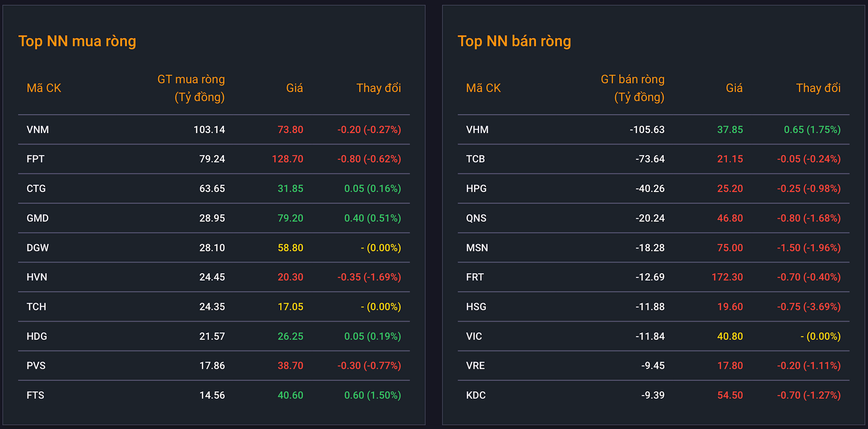Select FTS ticker symbol
Screen dimensions: 868x429
35,396
